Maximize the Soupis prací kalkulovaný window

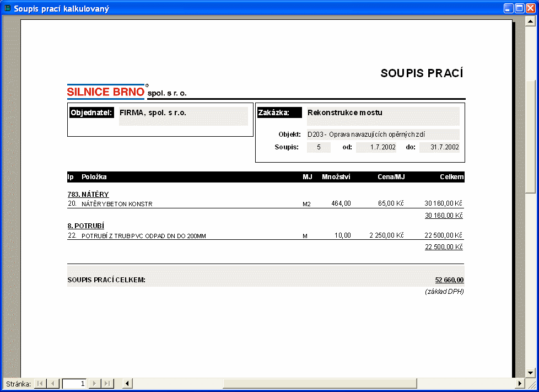(519, 8)
